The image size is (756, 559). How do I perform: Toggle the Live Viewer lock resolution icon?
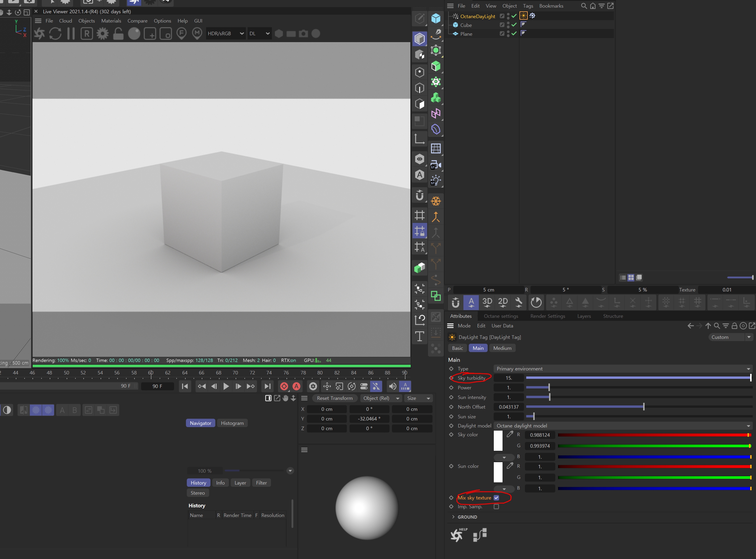tap(118, 34)
